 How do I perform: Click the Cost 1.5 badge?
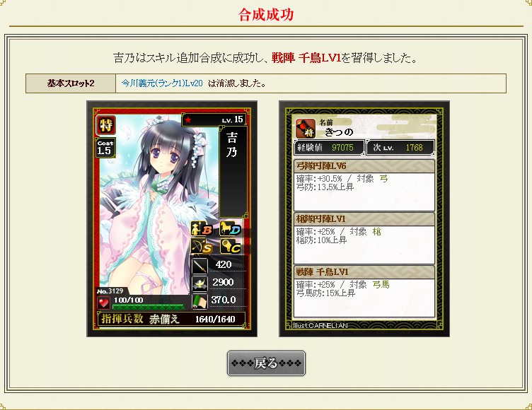click(x=105, y=148)
